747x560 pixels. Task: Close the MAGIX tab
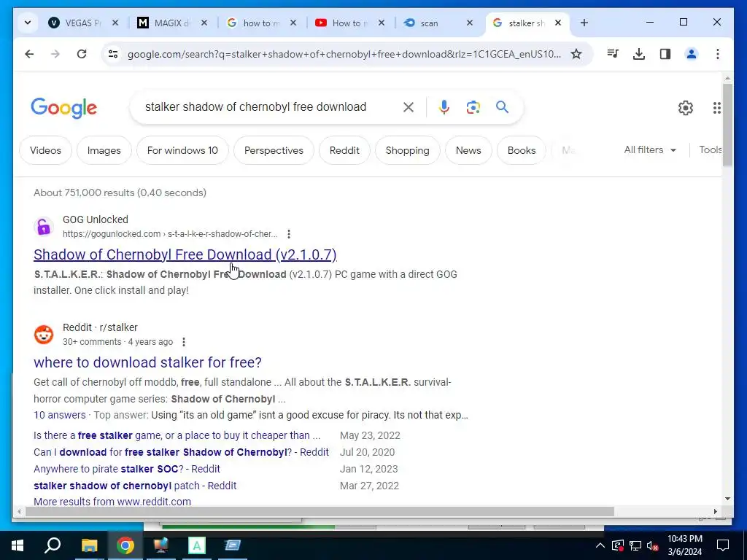coord(204,23)
